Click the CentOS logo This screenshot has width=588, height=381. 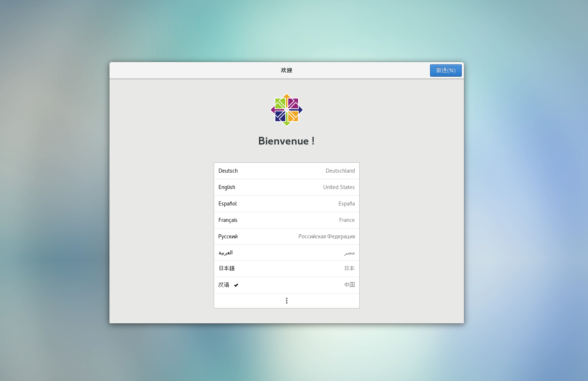[x=286, y=110]
